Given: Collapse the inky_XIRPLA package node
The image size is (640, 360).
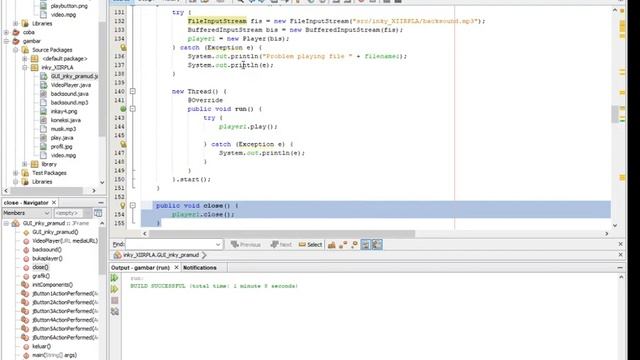Looking at the screenshot, I should (x=25, y=67).
